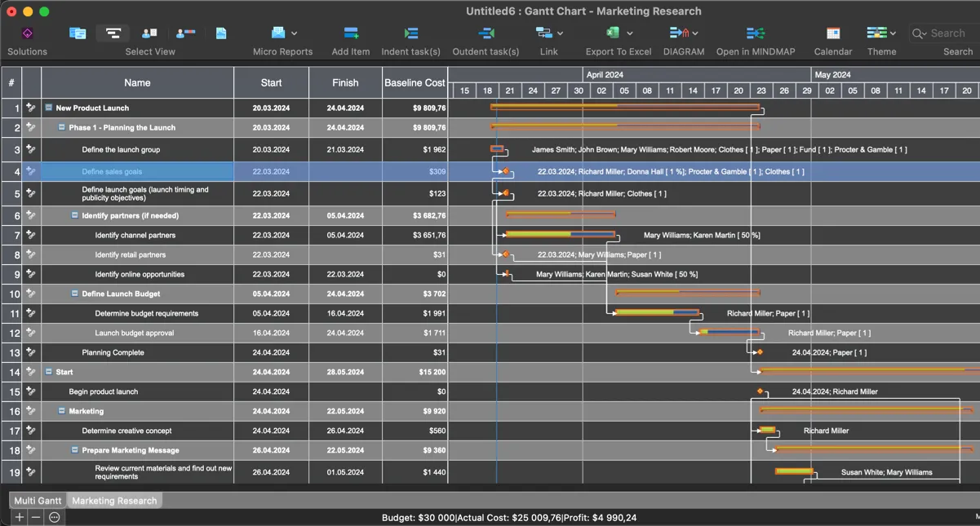Collapse Phase 1 - Planning the Launch
980x526 pixels.
point(62,127)
